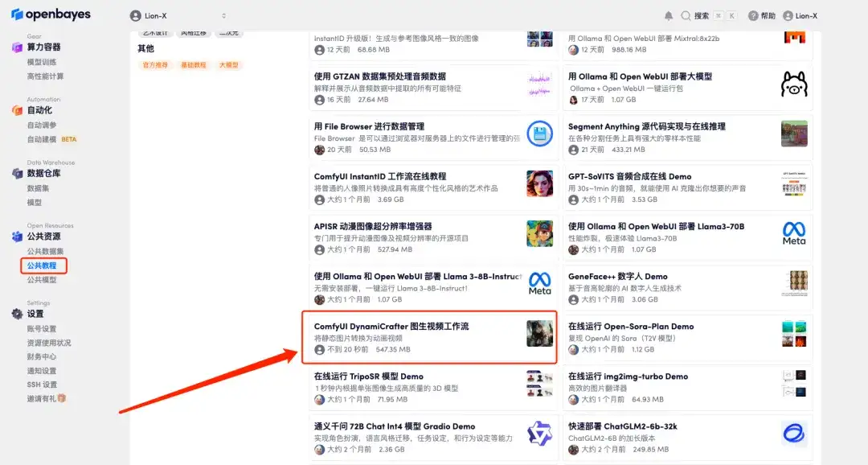Screen dimensions: 868x465
Task: Open 用 File Browser 进行数据管理 tutorial
Action: 369,126
